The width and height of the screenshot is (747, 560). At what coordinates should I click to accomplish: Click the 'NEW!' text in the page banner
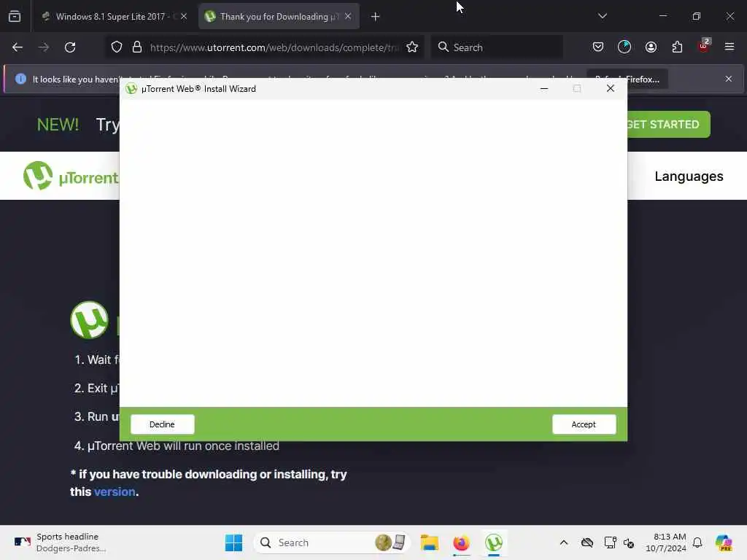click(x=58, y=124)
